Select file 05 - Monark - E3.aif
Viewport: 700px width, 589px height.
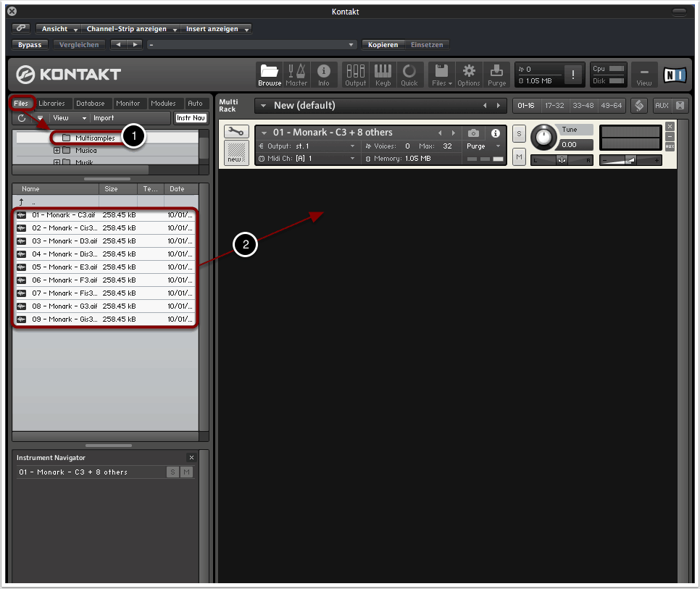click(64, 267)
